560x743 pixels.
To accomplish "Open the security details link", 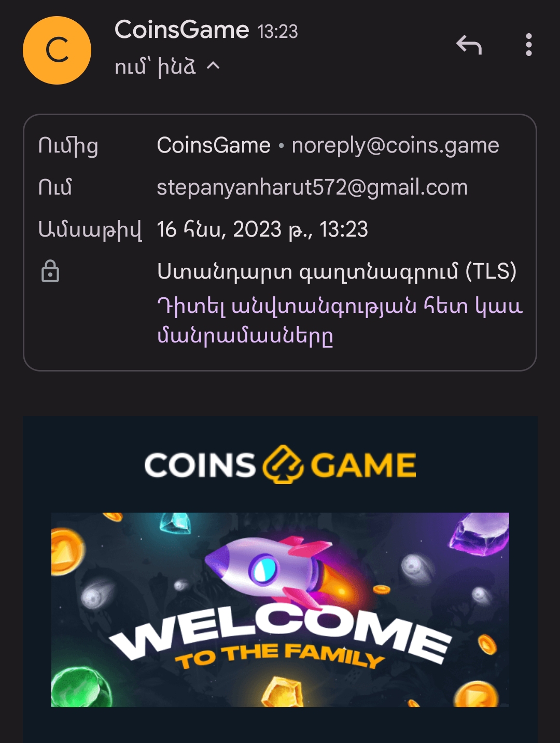I will 340,320.
